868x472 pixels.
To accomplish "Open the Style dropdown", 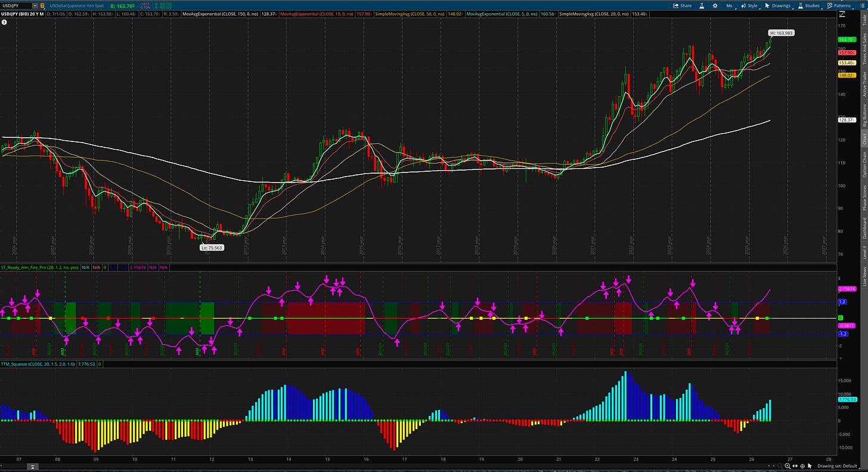I will point(749,5).
